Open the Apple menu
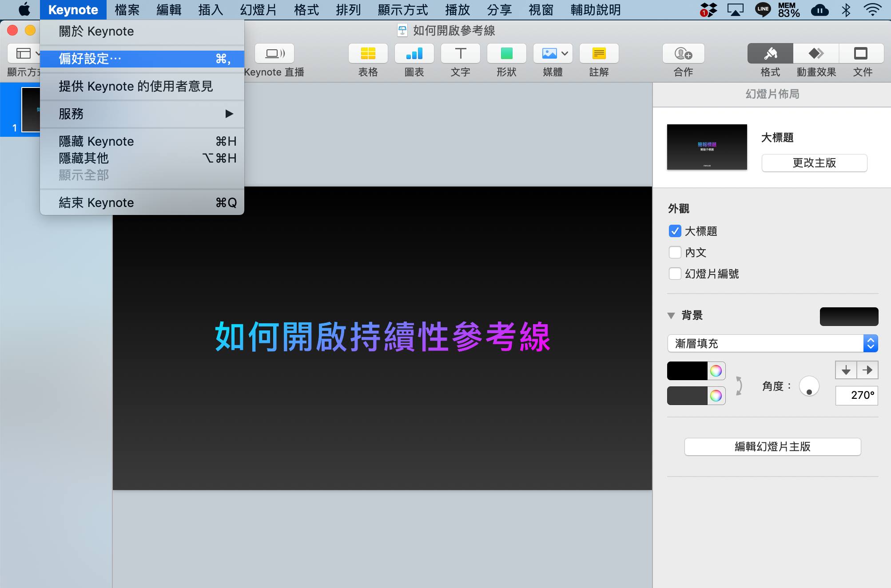The image size is (891, 588). [x=24, y=9]
